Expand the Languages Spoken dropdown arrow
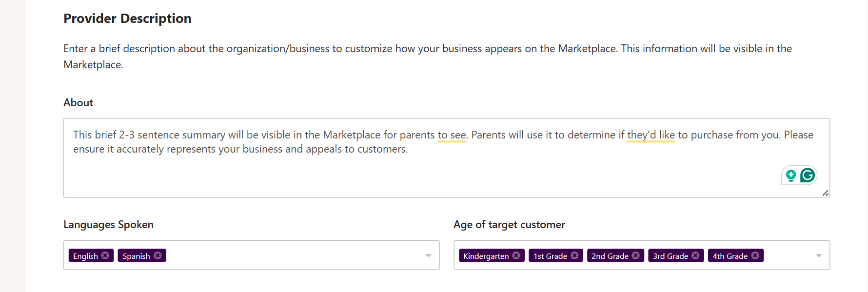This screenshot has height=292, width=868. click(428, 255)
